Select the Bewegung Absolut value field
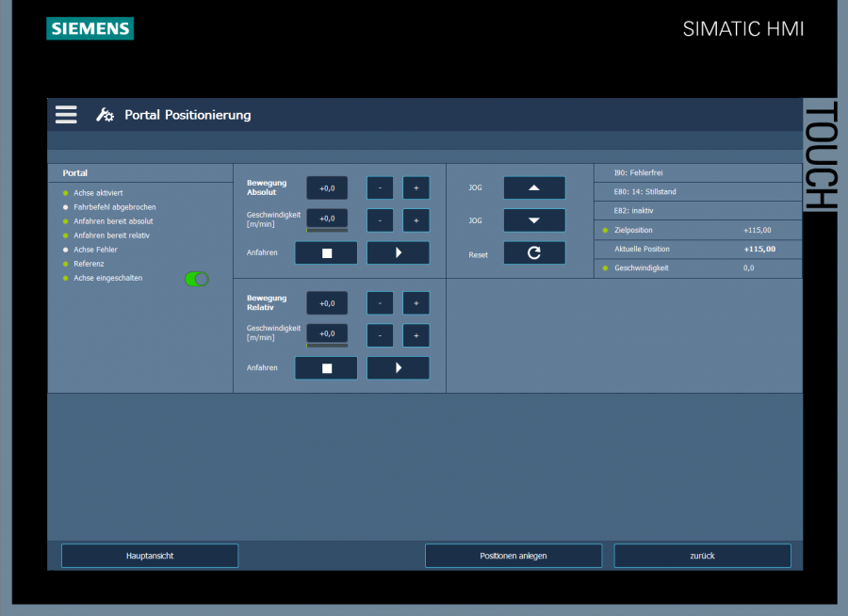The image size is (848, 616). pyautogui.click(x=327, y=188)
